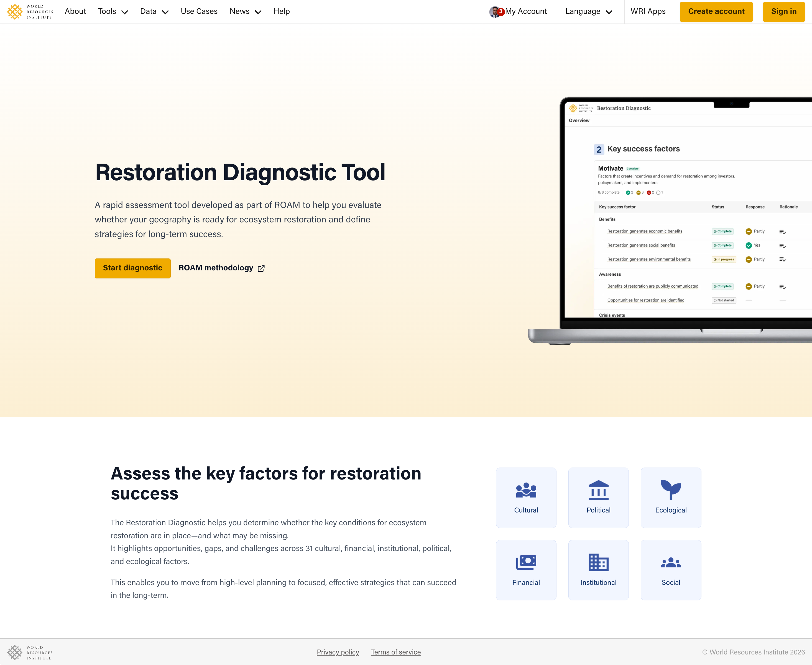Click Start diagnostic button

tap(132, 268)
